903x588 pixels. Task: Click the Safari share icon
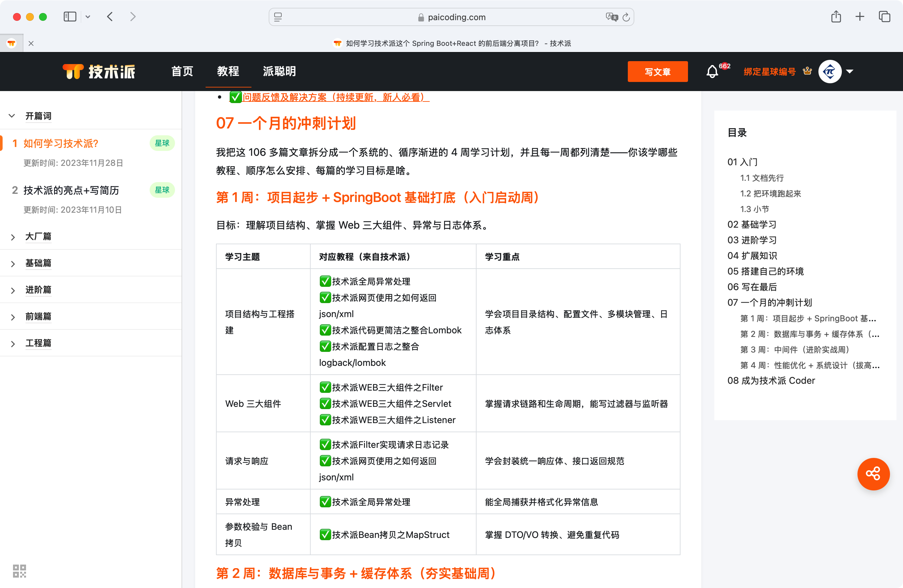pyautogui.click(x=836, y=17)
